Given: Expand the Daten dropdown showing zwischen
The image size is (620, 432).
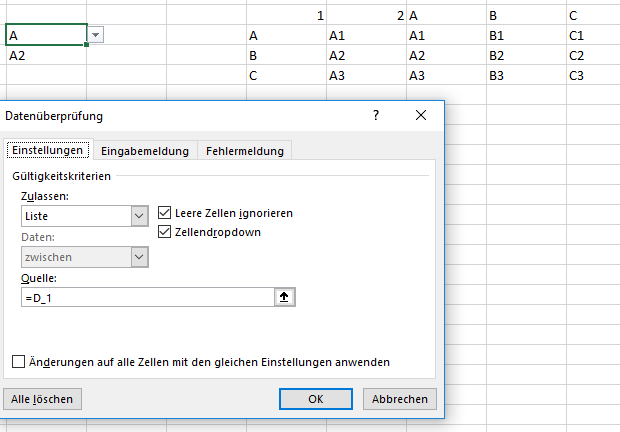Looking at the screenshot, I should coord(139,257).
